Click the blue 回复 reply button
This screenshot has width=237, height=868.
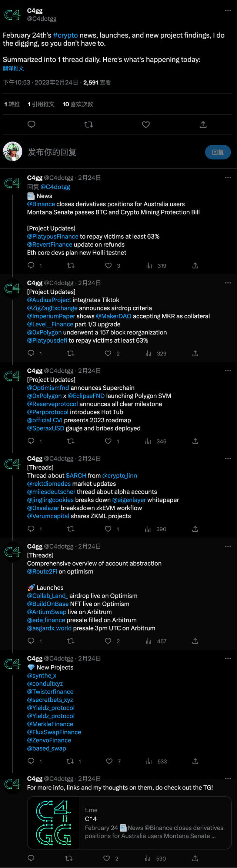pyautogui.click(x=218, y=152)
